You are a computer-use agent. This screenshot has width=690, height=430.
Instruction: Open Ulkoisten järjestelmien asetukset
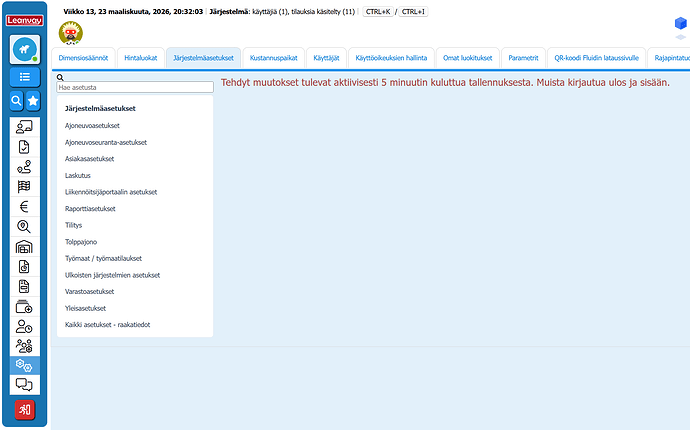click(x=113, y=275)
